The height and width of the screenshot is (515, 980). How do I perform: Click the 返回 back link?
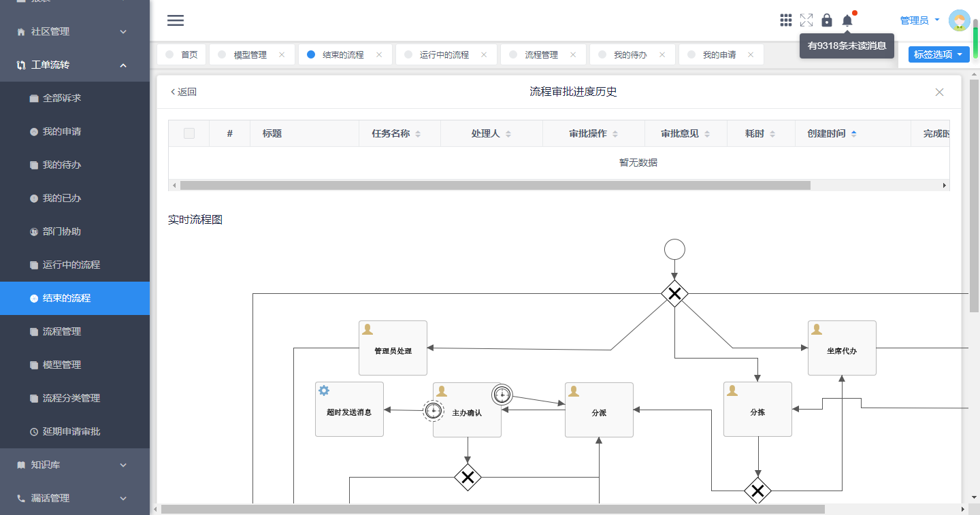183,92
